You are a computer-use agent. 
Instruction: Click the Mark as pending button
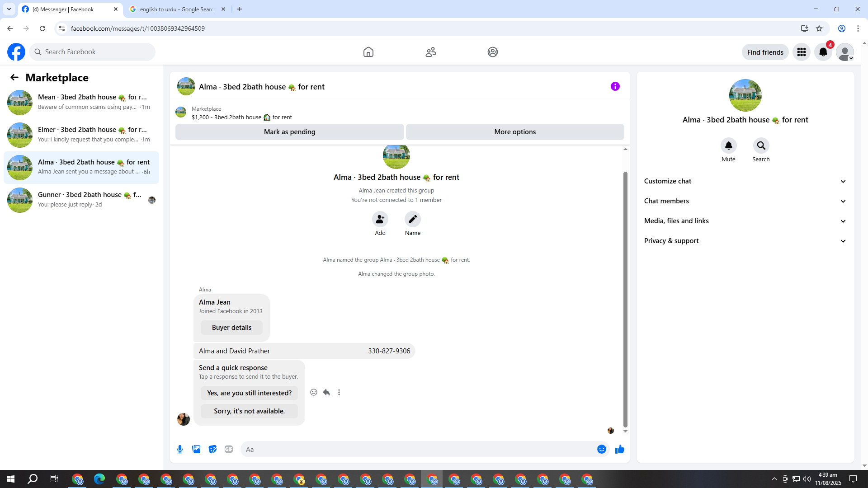[289, 132]
